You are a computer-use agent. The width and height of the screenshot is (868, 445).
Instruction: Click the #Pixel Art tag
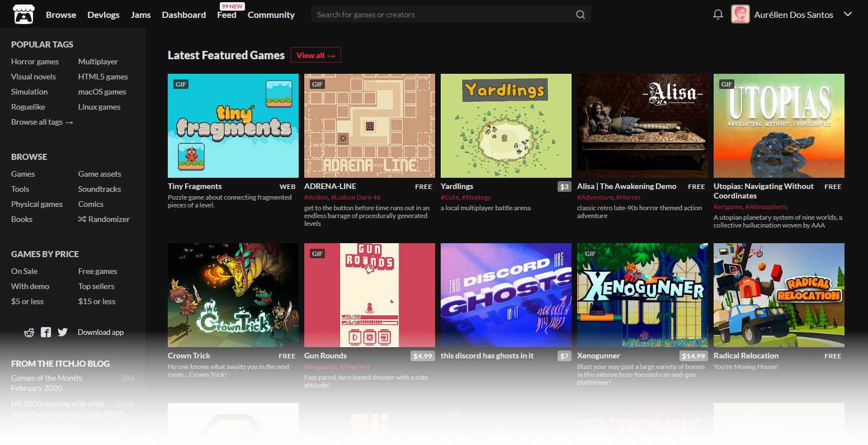tap(355, 367)
